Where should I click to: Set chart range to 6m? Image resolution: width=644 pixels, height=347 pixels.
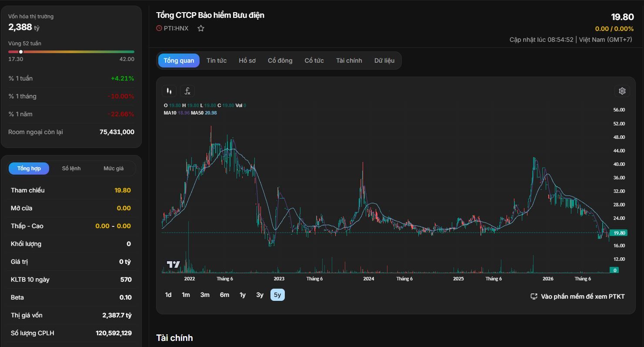coord(224,295)
